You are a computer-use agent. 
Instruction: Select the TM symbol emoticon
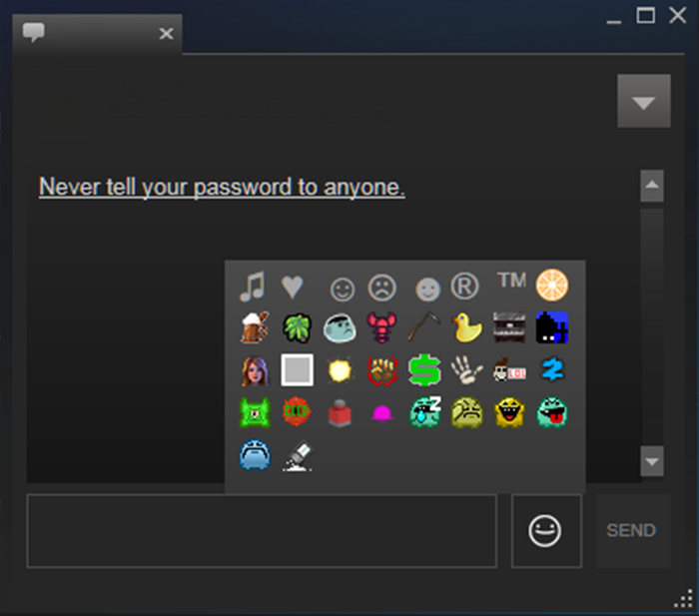(x=511, y=280)
